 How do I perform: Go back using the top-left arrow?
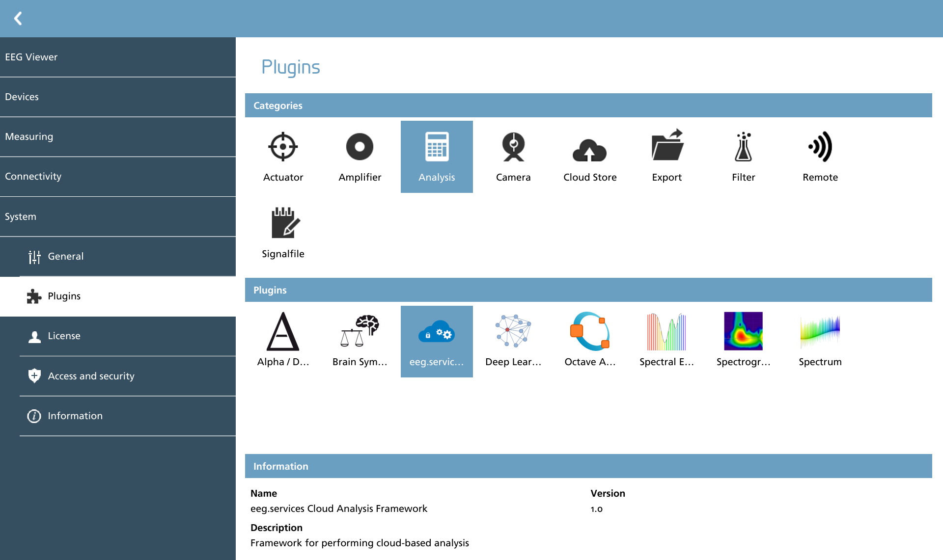18,19
